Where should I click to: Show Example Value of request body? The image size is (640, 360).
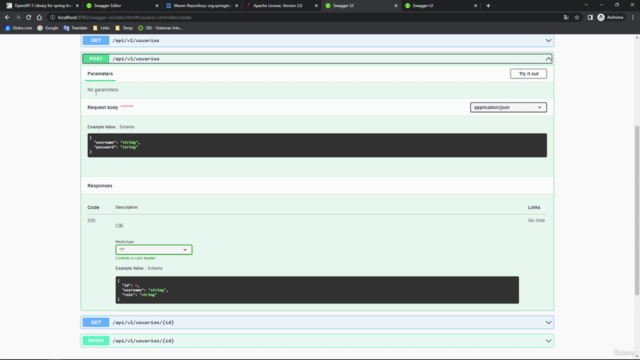[x=101, y=127]
